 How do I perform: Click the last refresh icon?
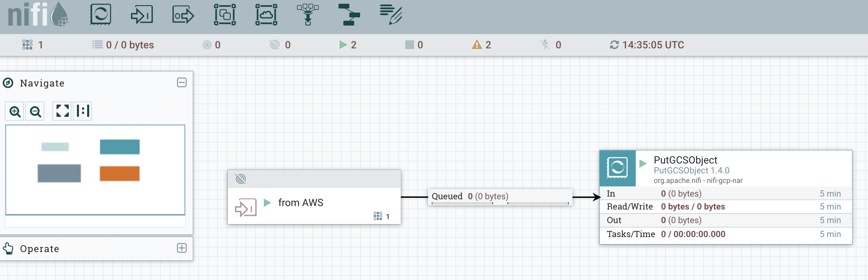pos(614,45)
